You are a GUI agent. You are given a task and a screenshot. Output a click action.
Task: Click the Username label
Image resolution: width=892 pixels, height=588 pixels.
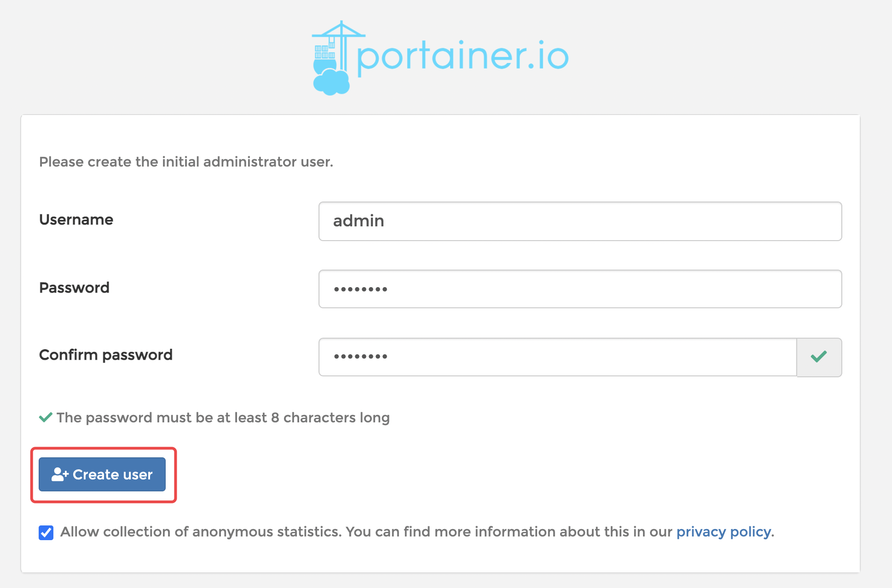[x=76, y=219]
